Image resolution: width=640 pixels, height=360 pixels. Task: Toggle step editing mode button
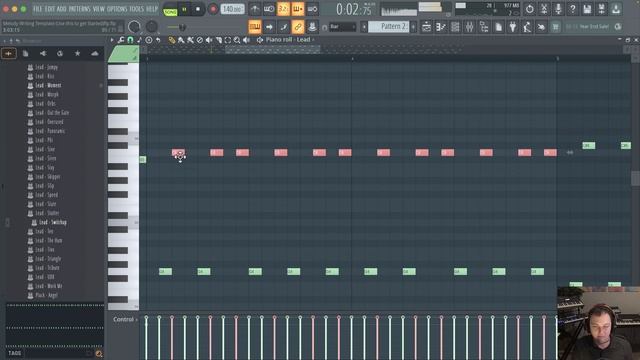(283, 27)
